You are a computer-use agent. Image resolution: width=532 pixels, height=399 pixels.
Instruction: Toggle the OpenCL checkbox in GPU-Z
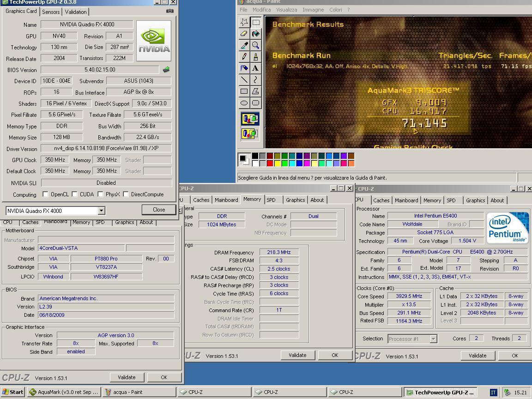tap(45, 194)
